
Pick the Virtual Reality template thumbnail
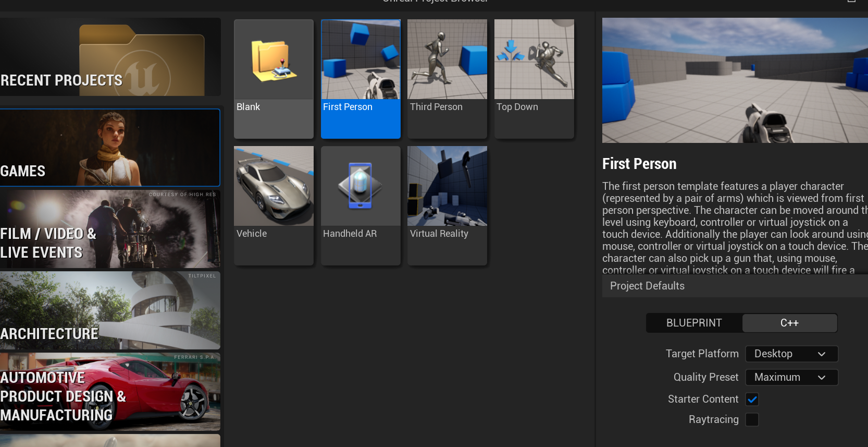(x=447, y=186)
